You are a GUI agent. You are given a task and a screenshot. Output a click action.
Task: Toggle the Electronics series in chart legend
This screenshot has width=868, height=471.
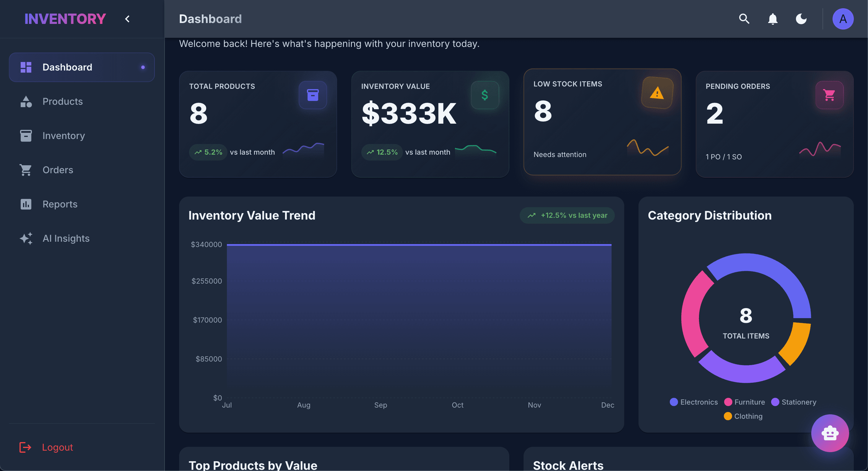coord(693,402)
